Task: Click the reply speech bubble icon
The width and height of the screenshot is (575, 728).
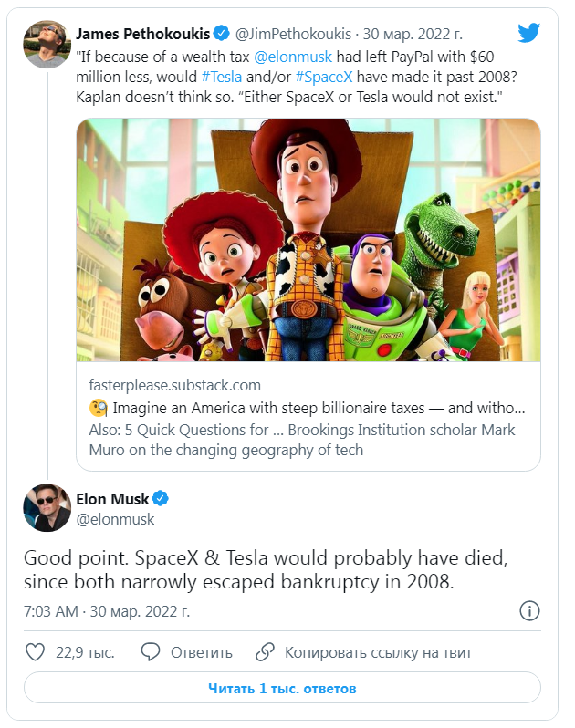Action: [x=152, y=652]
